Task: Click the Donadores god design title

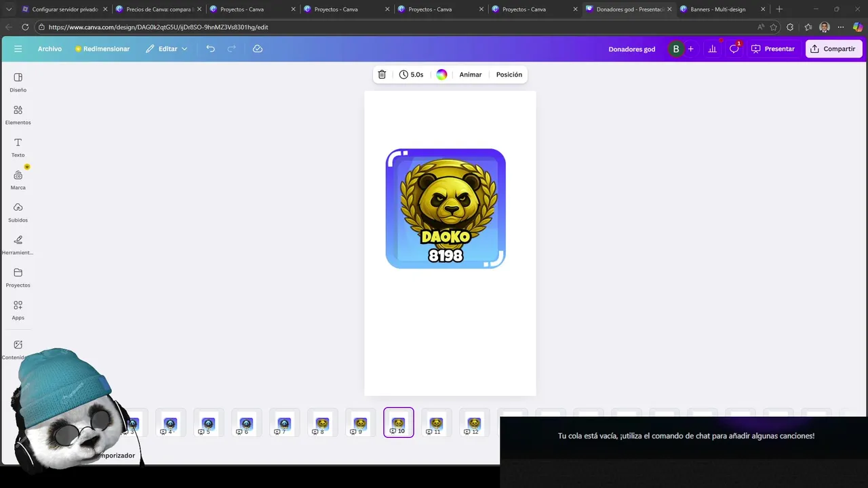Action: 632,49
